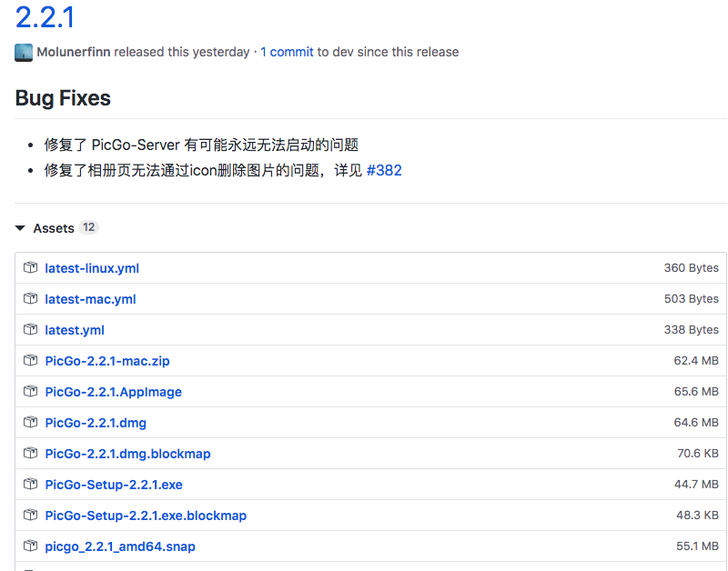Download latest-mac.yml

pos(90,299)
